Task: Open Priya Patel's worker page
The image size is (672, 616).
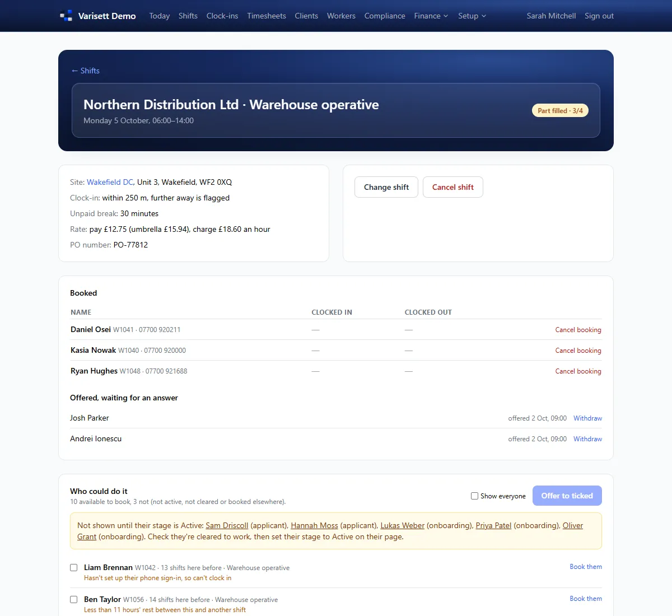Action: [x=493, y=525]
